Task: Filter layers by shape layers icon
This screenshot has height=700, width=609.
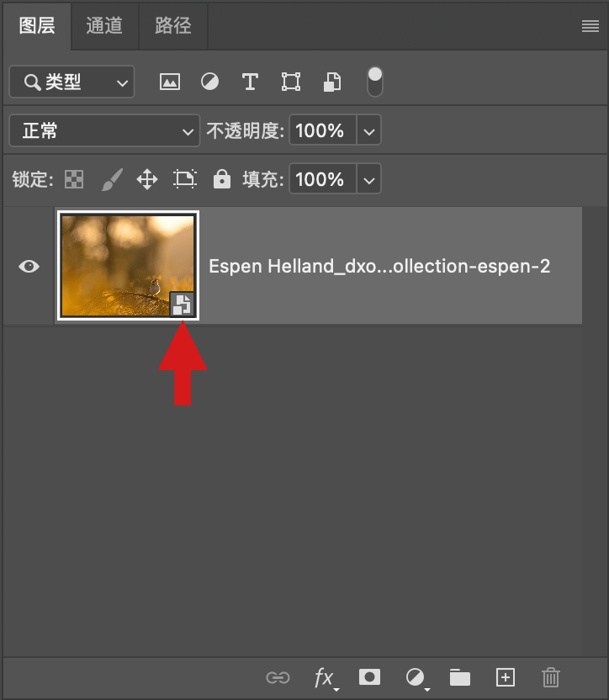Action: (x=291, y=82)
